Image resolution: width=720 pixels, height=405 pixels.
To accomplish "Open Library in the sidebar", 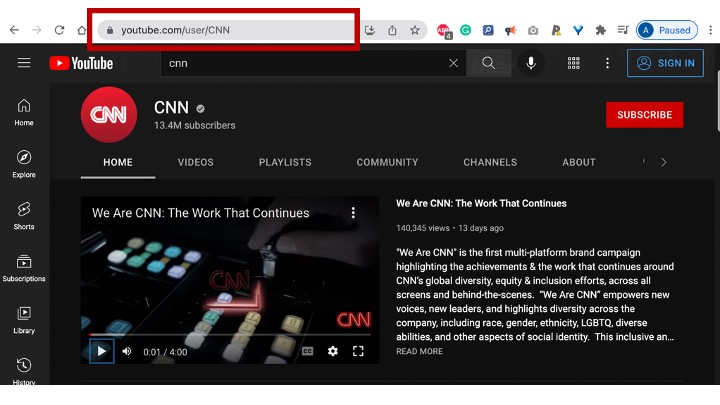I will 24,320.
